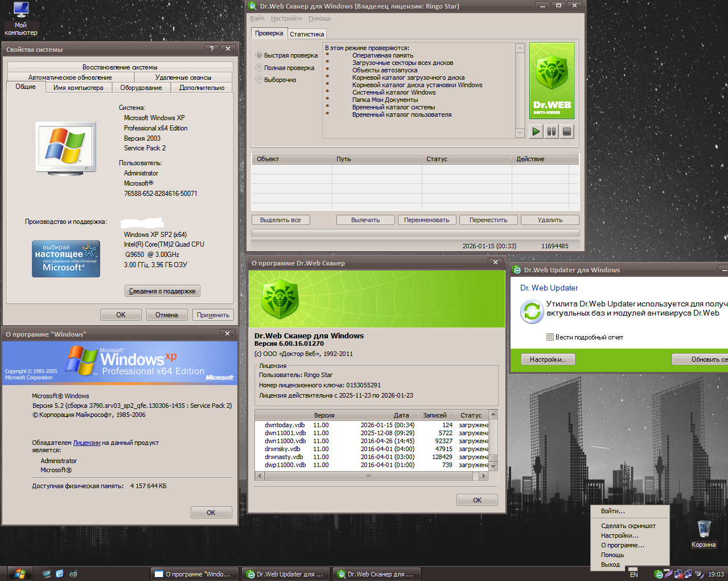Click the Windows XP flag logo in About Windows
Image resolution: width=728 pixels, height=581 pixels.
[x=81, y=361]
